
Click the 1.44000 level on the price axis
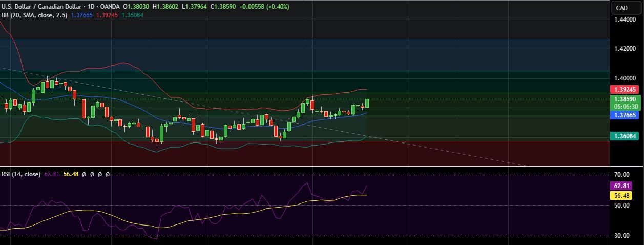pos(625,19)
